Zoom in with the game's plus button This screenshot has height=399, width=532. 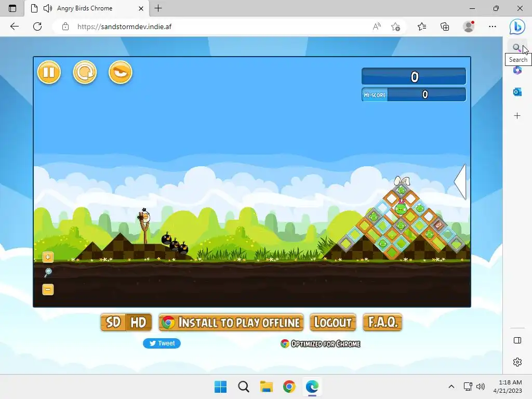[48, 257]
